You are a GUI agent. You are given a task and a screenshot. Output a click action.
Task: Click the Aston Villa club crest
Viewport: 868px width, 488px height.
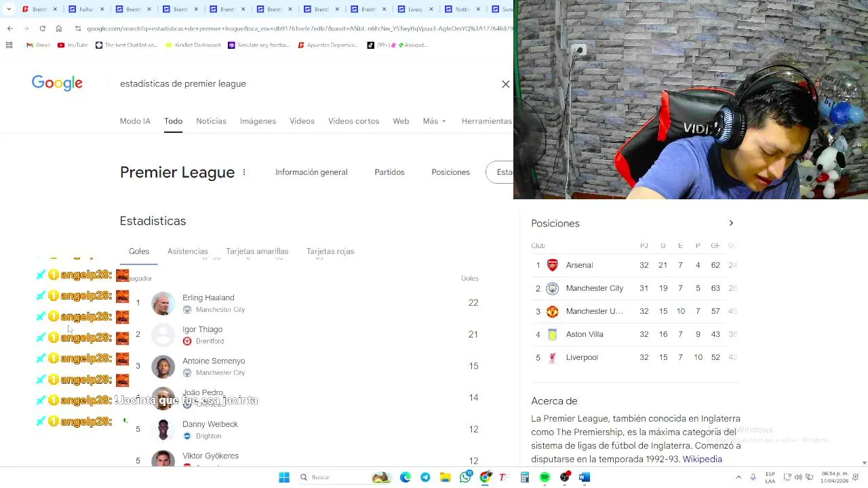553,334
